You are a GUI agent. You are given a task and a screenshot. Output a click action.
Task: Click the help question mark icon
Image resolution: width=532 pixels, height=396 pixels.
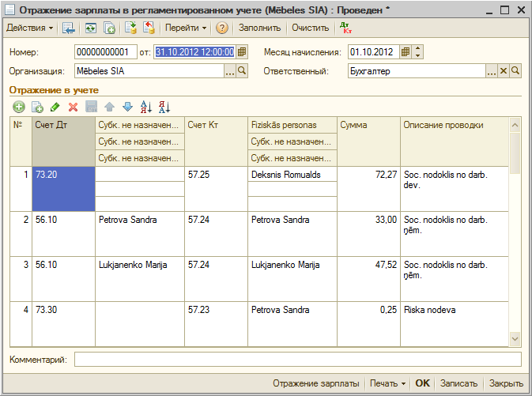[222, 28]
